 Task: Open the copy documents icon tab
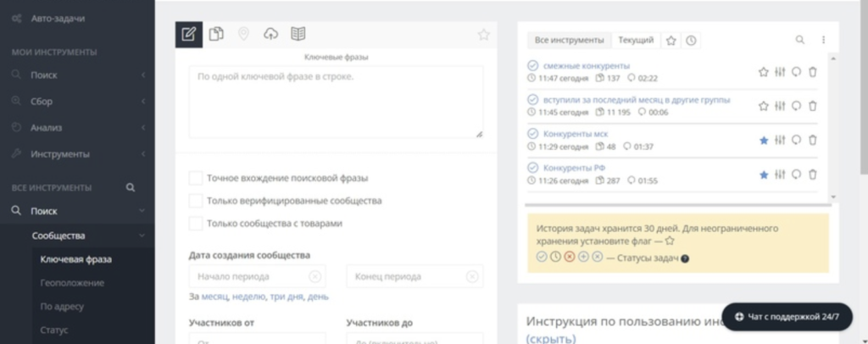[216, 34]
